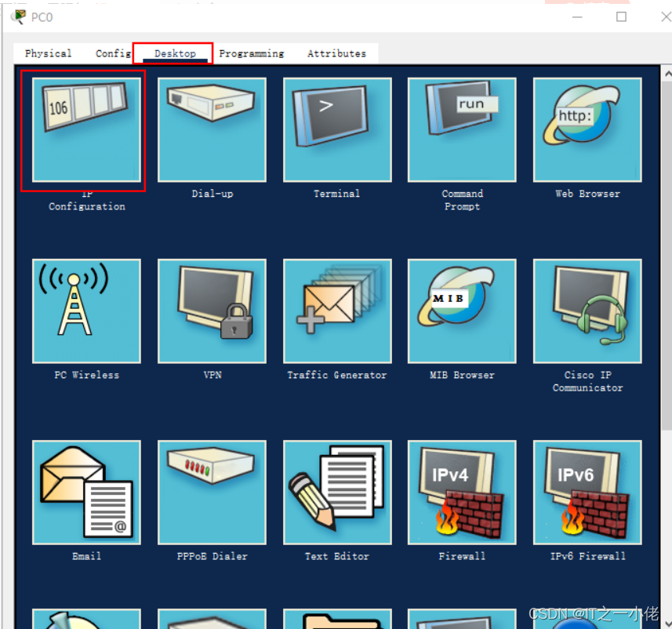672x629 pixels.
Task: Open the Email client
Action: tap(86, 493)
